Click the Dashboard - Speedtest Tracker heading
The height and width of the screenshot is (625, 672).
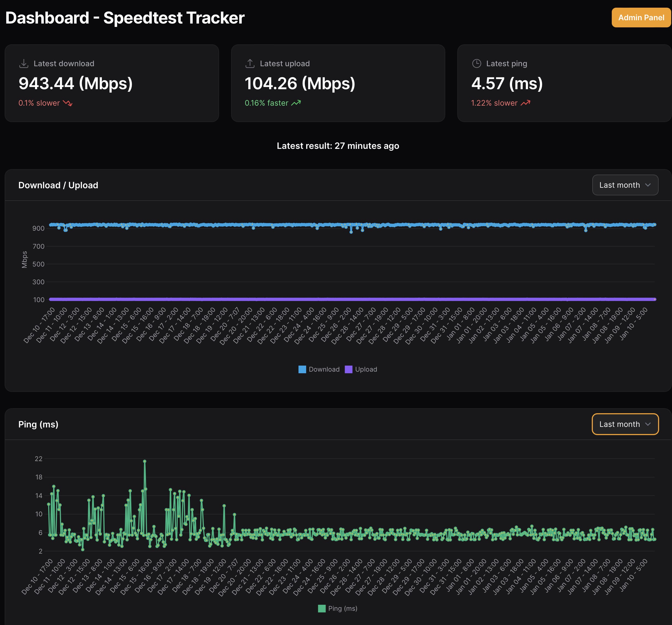click(125, 18)
